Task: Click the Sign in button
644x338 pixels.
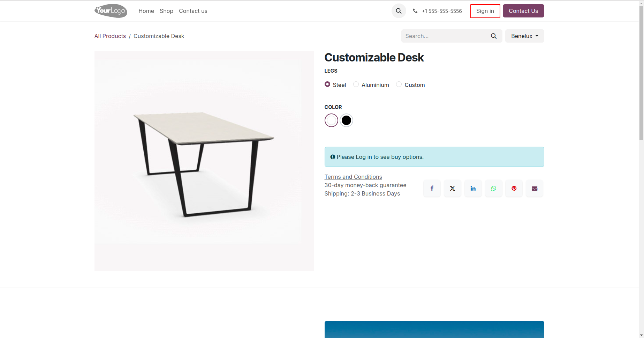Action: tap(485, 11)
